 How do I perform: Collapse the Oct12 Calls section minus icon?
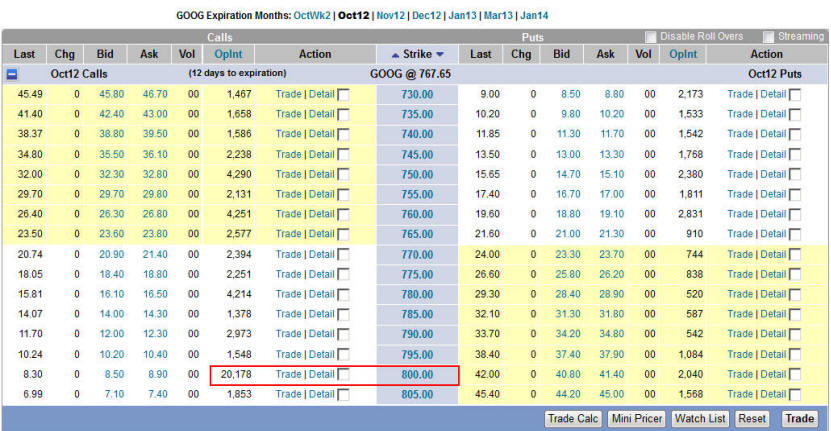(10, 74)
